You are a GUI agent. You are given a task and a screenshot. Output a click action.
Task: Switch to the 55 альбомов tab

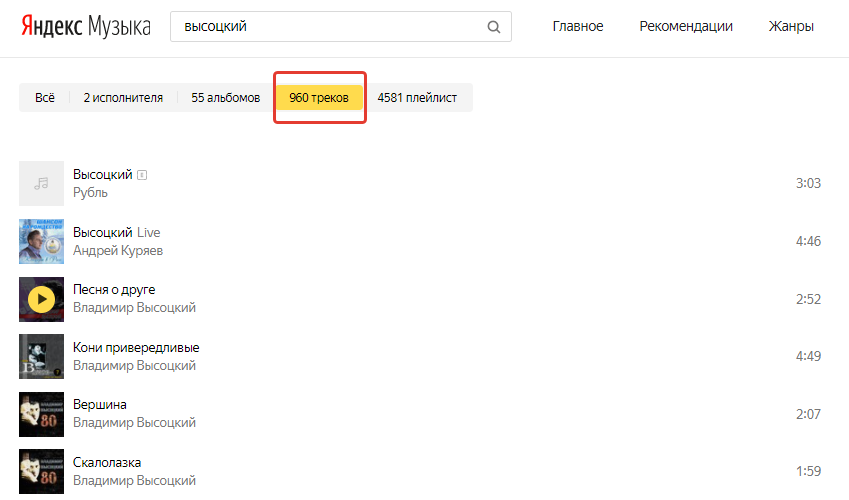pyautogui.click(x=225, y=98)
